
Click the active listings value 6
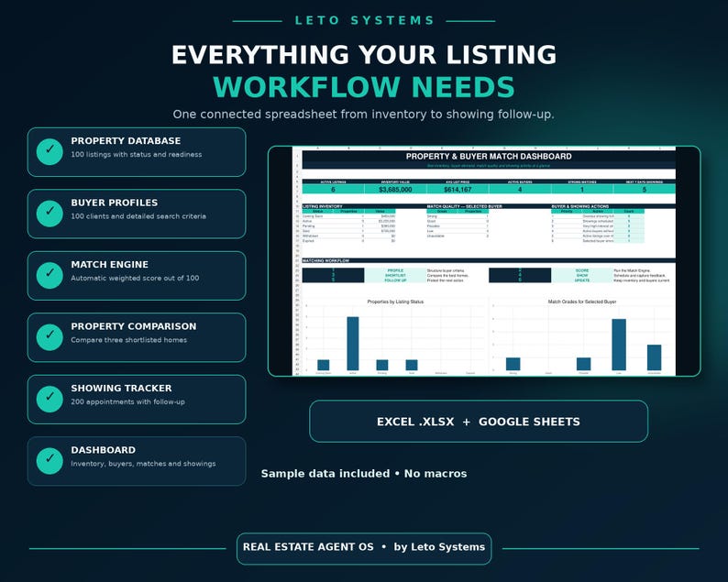point(333,190)
